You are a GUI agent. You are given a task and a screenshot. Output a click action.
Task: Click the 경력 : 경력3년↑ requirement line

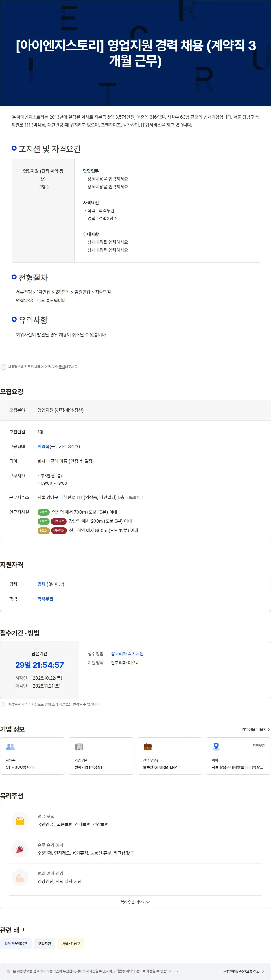point(102,218)
